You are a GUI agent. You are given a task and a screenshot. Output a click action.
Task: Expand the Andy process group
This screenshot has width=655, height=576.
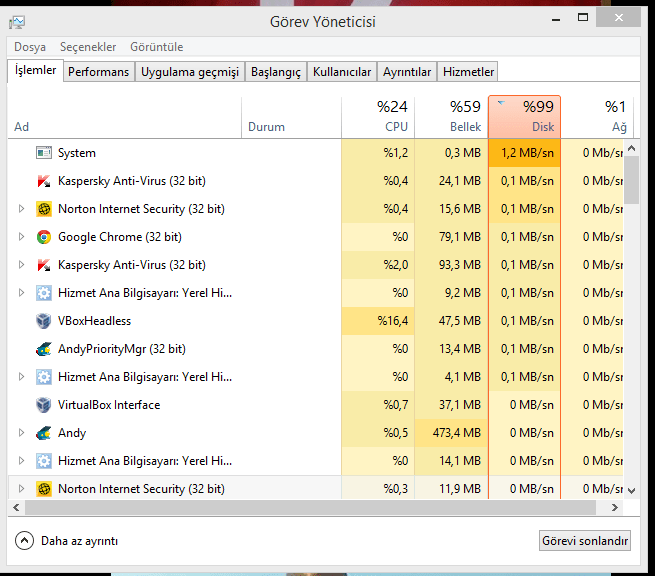(x=21, y=432)
